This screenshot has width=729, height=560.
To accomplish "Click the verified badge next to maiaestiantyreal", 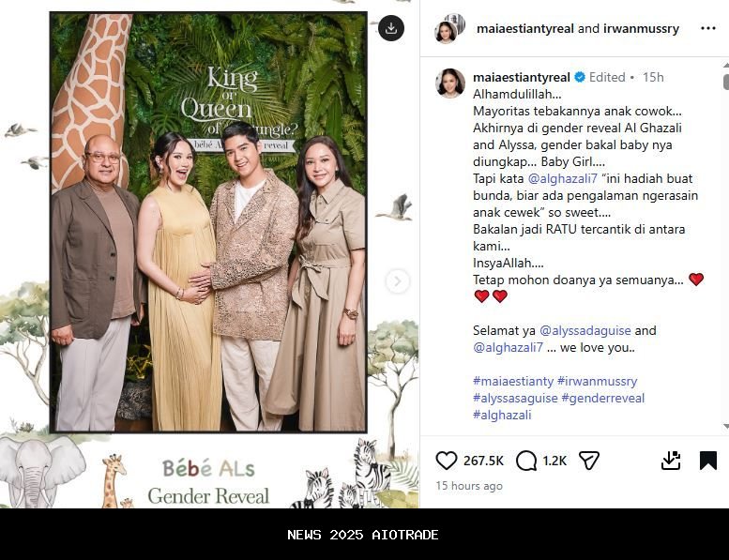I will pyautogui.click(x=580, y=77).
